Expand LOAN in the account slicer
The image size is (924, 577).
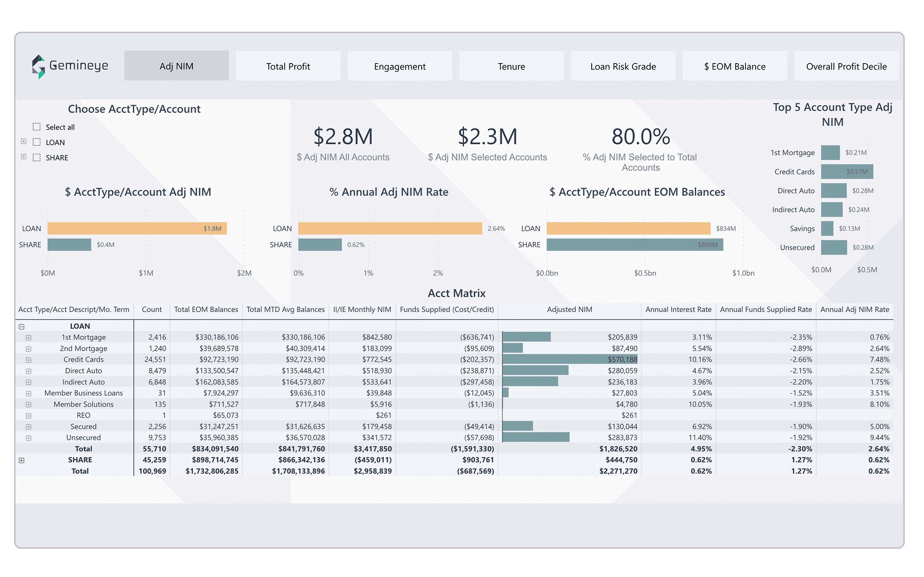click(23, 142)
